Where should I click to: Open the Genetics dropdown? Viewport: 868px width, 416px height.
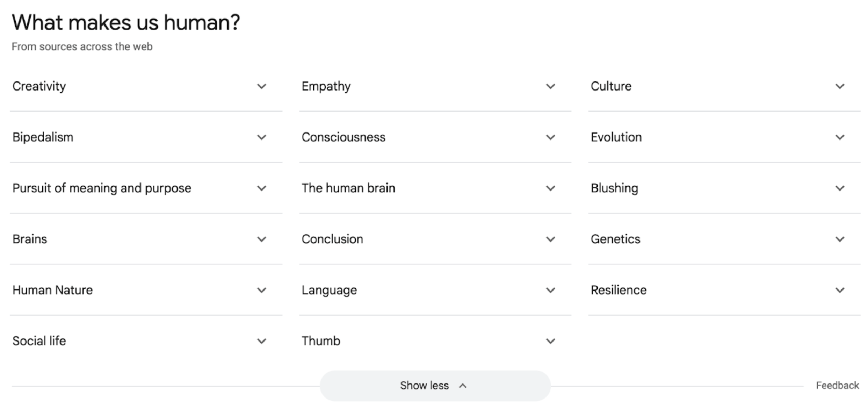pos(839,239)
